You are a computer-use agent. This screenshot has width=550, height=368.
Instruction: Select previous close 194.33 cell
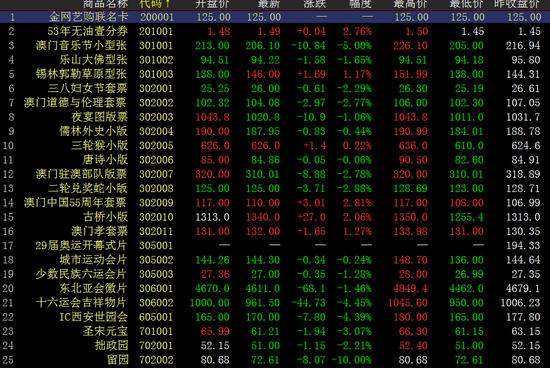[x=523, y=246]
